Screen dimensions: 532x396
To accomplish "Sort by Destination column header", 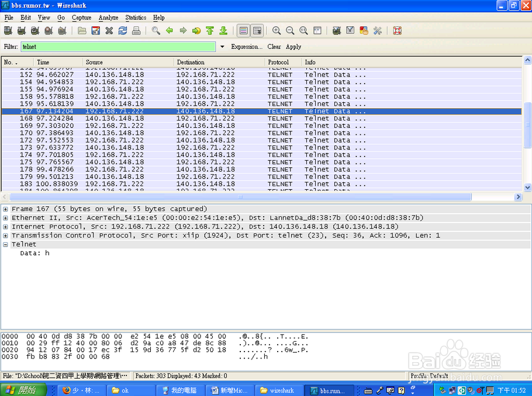I will pyautogui.click(x=219, y=62).
